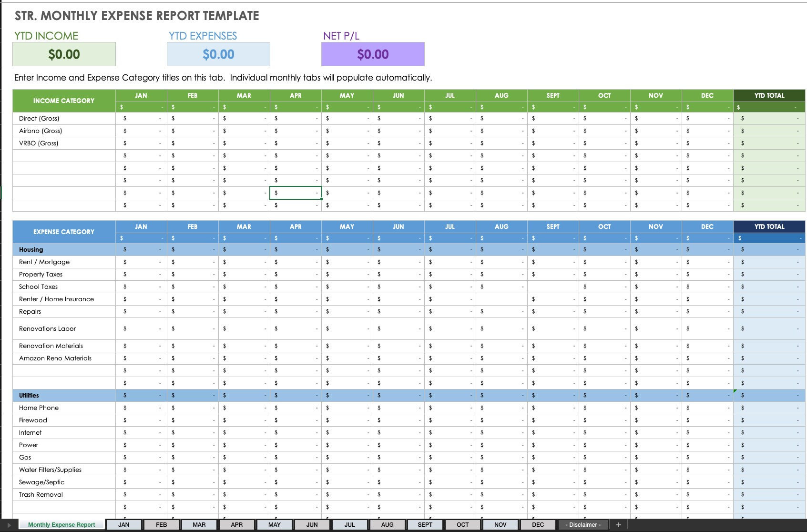Click the YTD EXPENSES blue total box

(x=218, y=54)
